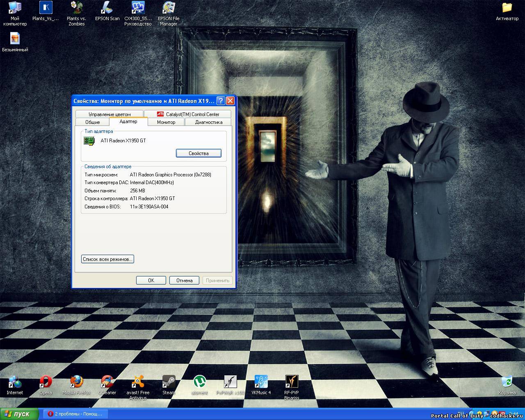This screenshot has width=525, height=420.
Task: Click Список всех режимов button
Action: (107, 259)
